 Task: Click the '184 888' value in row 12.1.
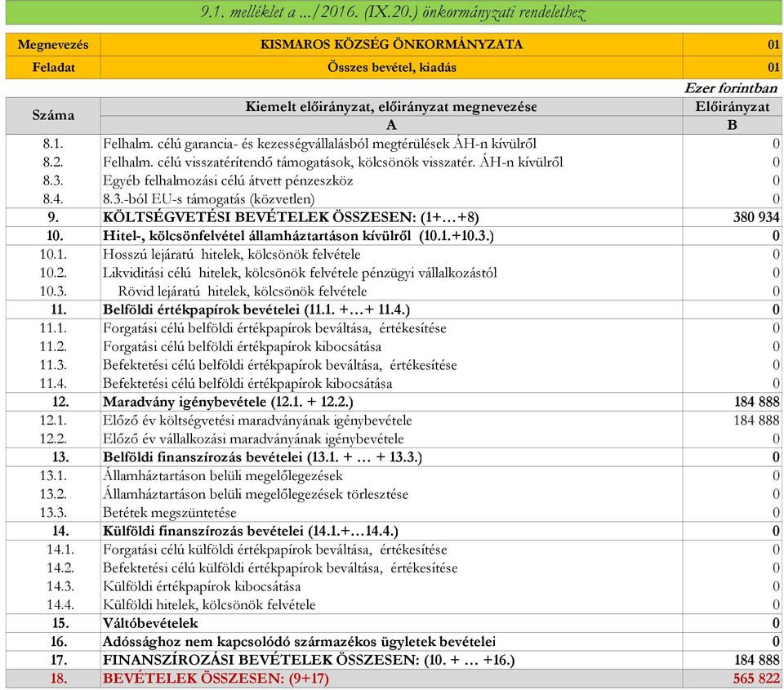(756, 421)
